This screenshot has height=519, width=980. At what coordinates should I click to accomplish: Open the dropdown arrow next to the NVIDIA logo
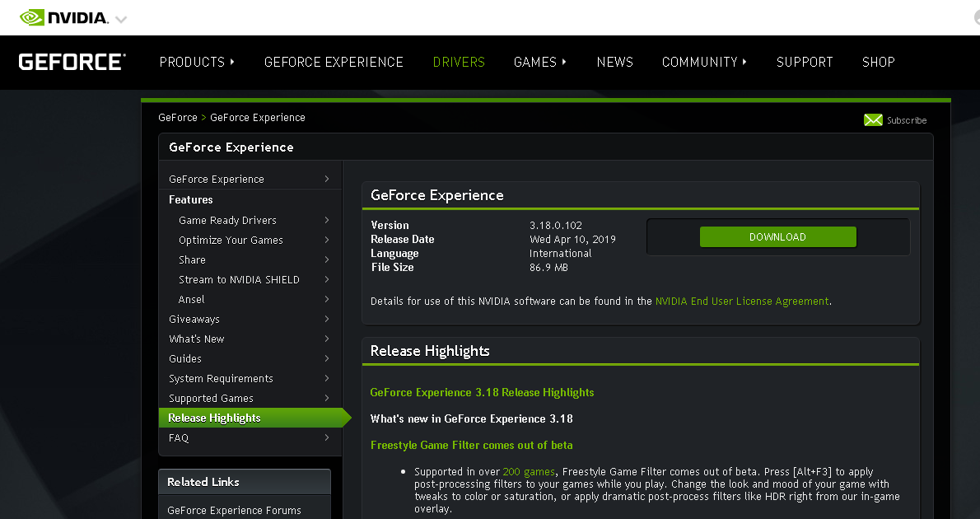121,20
